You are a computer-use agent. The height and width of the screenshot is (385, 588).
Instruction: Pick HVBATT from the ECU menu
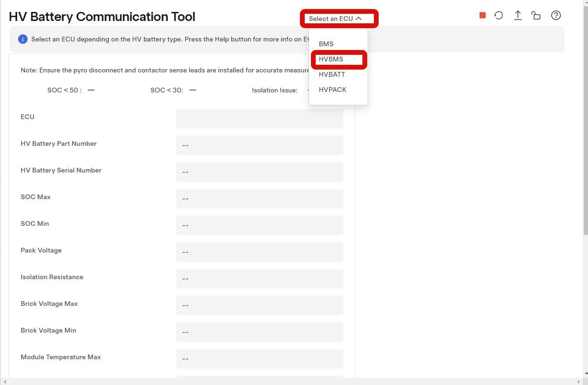[332, 74]
